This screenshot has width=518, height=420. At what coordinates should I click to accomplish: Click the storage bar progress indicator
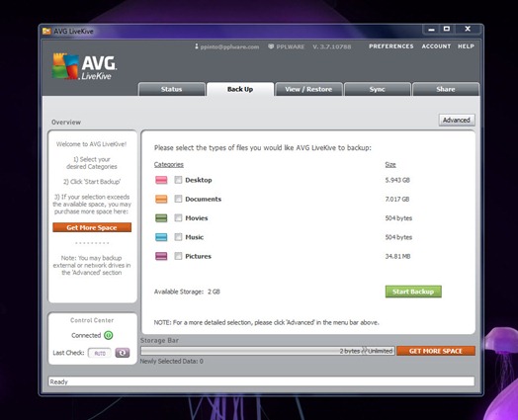click(x=268, y=351)
